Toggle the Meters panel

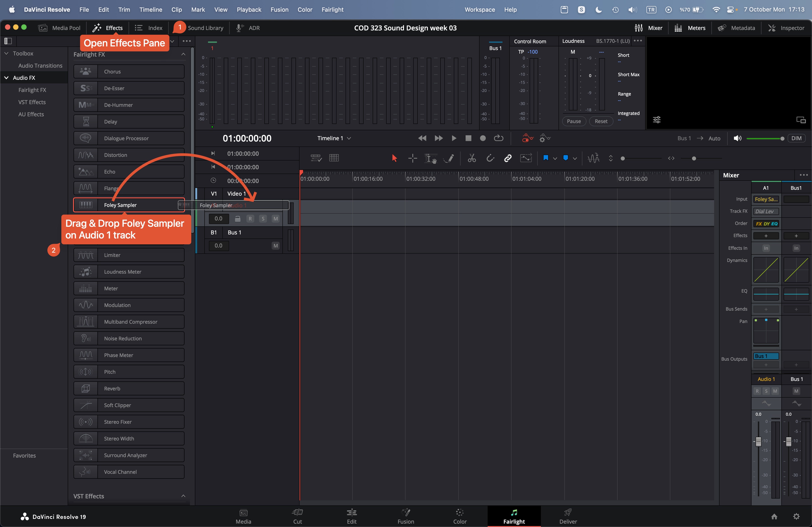pos(690,28)
